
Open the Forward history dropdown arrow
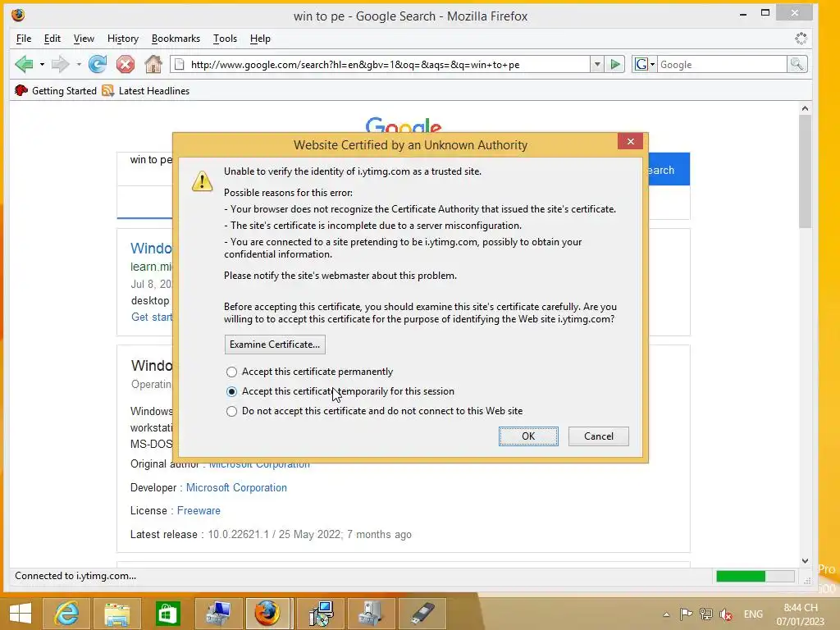coord(79,65)
